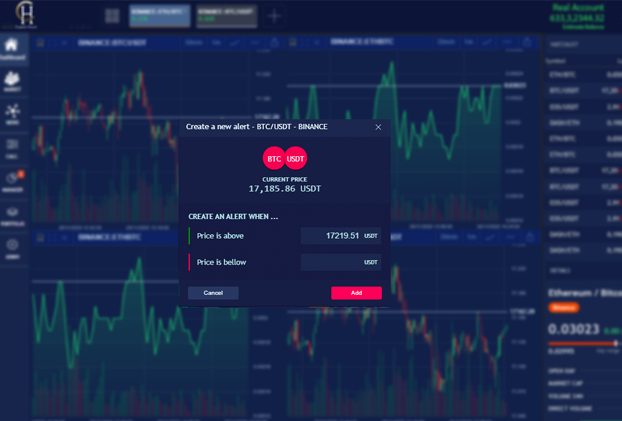Click the grid layout icon in the top bar
Screen dimensions: 622x421
coord(112,16)
